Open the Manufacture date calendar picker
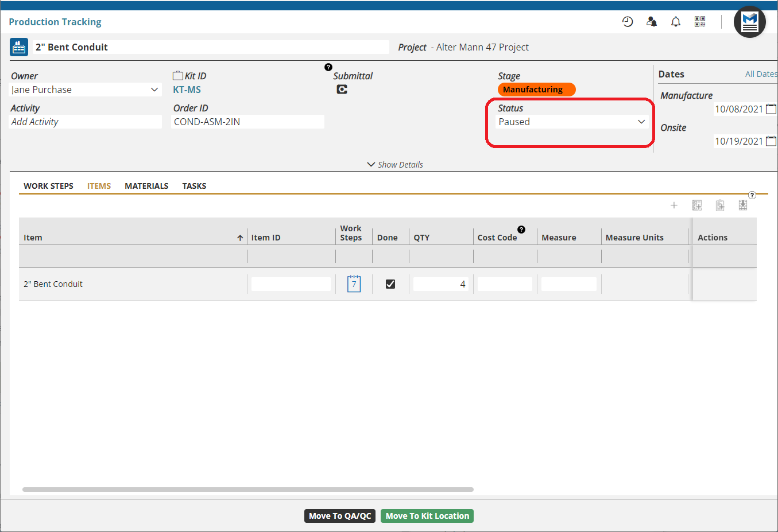The image size is (778, 532). tap(771, 109)
